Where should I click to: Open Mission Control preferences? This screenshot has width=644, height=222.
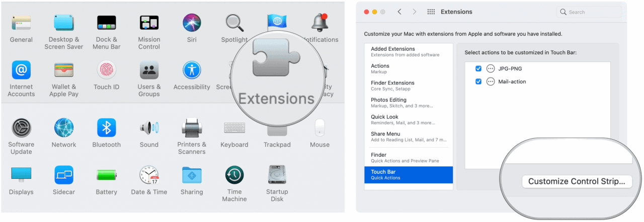[x=149, y=23]
